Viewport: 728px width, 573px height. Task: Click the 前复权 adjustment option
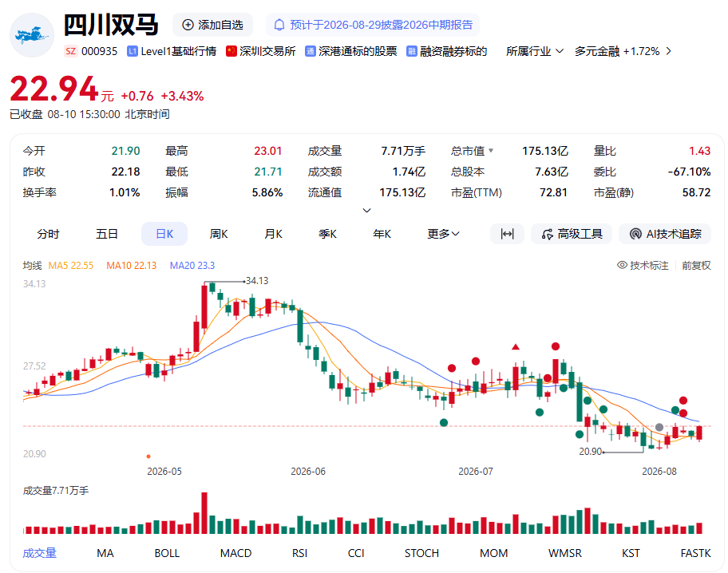pyautogui.click(x=696, y=265)
